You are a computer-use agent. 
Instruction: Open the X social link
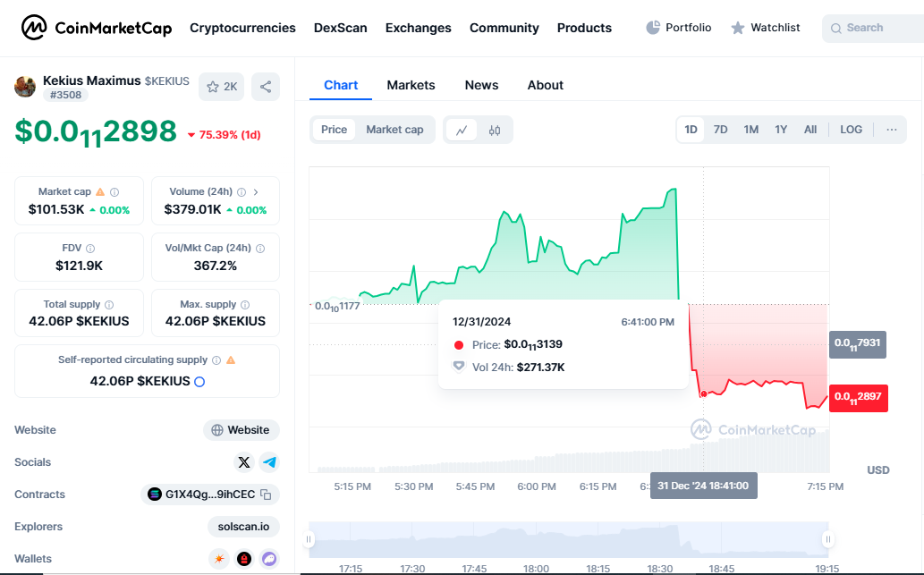point(244,462)
